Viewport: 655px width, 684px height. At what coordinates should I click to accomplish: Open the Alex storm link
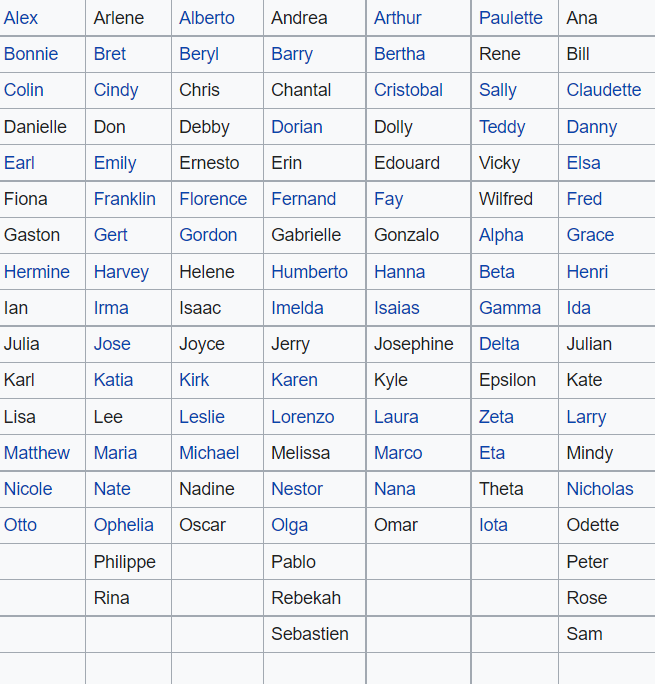[x=21, y=18]
